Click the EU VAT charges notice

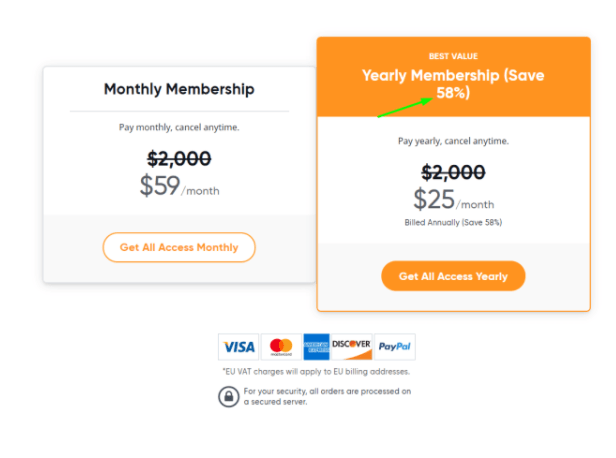[x=316, y=372]
